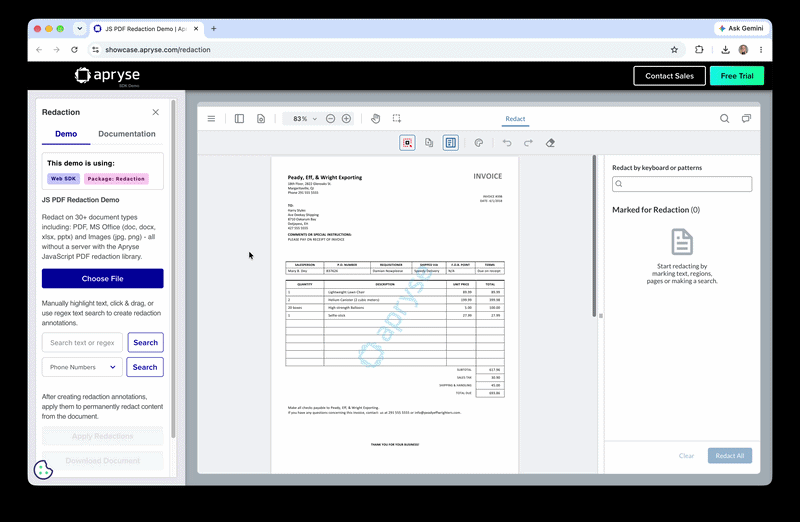Open browser downloads icon
Screen dimensions: 800x522
(x=725, y=49)
